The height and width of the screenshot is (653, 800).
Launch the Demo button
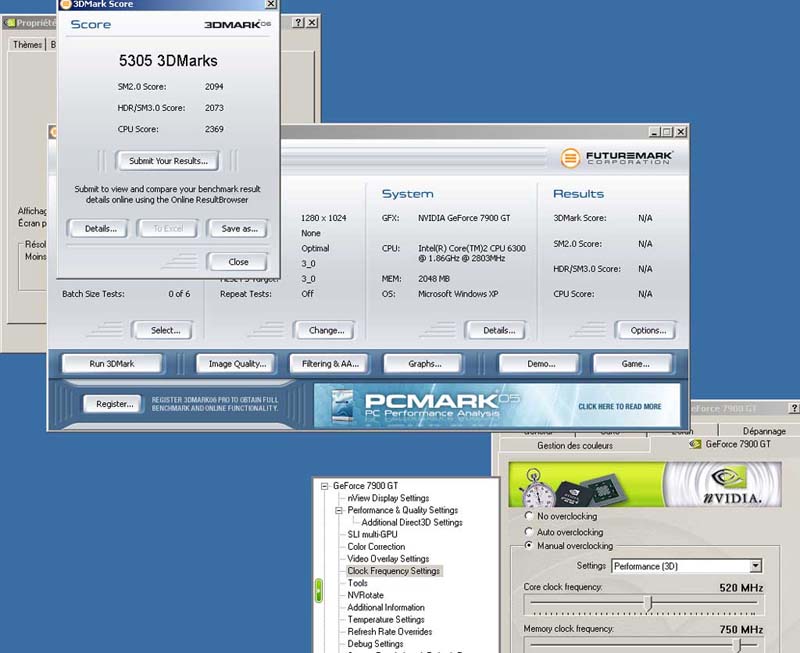540,364
